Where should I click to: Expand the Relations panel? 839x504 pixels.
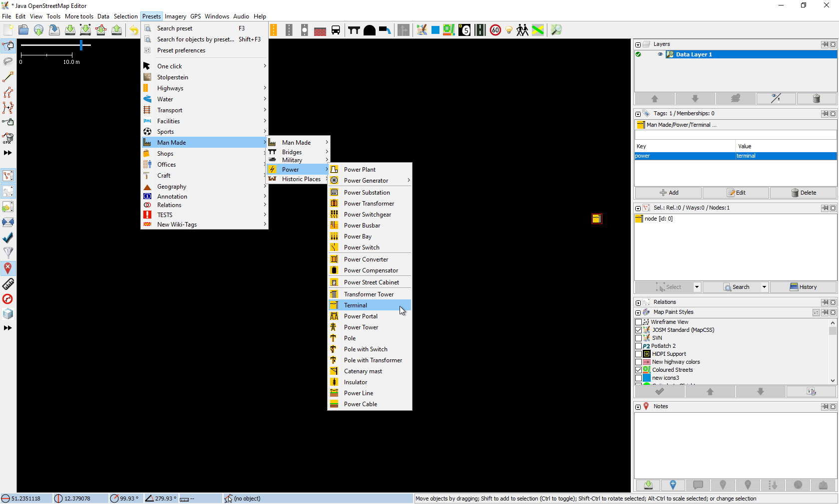(x=638, y=302)
